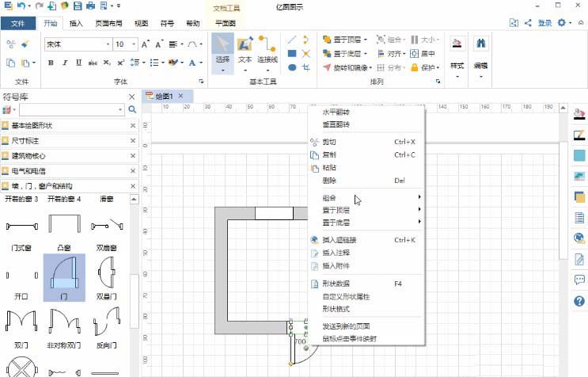Close the 尺寸标注 symbol library
Screen dimensions: 588x377
(x=132, y=140)
